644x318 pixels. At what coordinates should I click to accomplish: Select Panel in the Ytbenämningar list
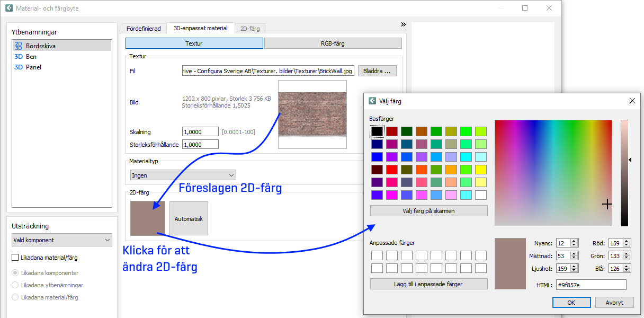[x=62, y=67]
